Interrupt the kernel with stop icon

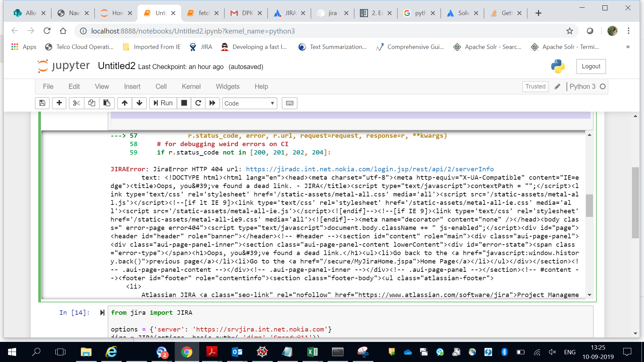pyautogui.click(x=184, y=103)
